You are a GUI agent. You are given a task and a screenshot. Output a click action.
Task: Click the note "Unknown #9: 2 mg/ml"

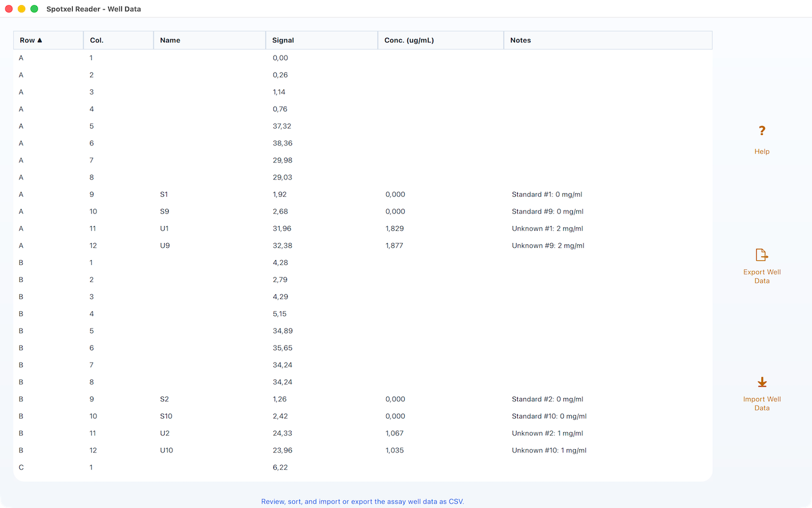(548, 246)
